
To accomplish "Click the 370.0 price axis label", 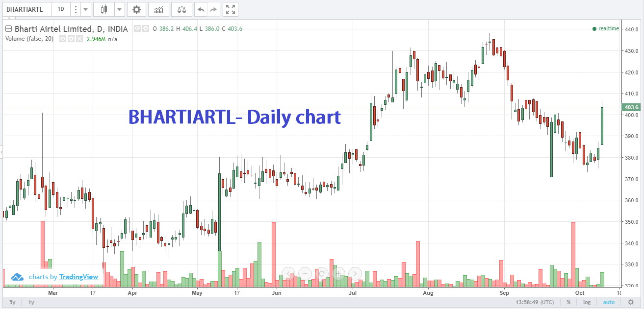I will pos(632,179).
